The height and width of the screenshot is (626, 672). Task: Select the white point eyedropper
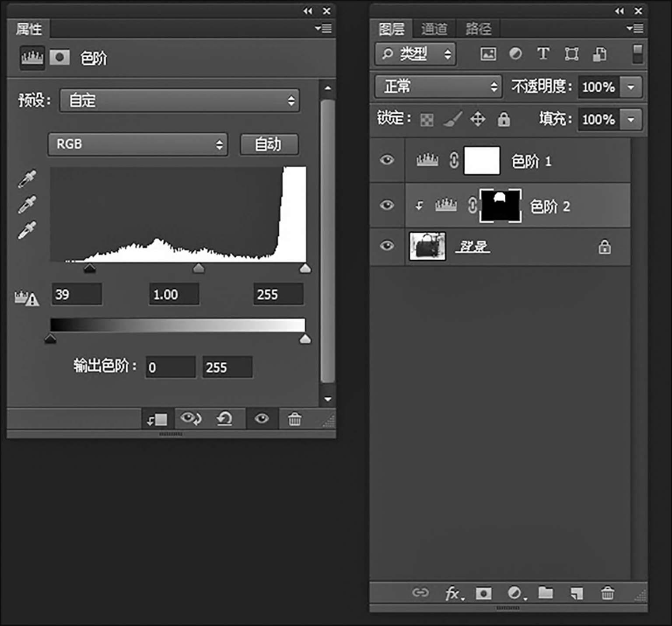click(27, 231)
